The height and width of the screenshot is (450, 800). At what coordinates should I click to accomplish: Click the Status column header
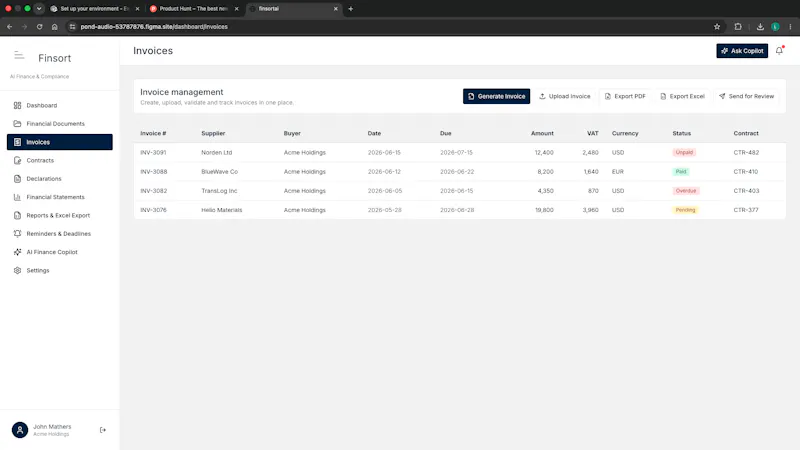[681, 134]
